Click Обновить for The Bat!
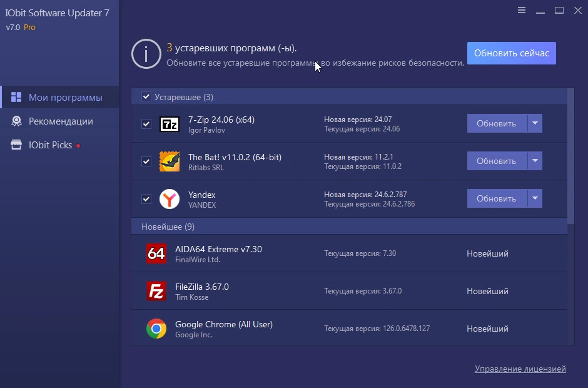This screenshot has width=588, height=388. pos(497,161)
